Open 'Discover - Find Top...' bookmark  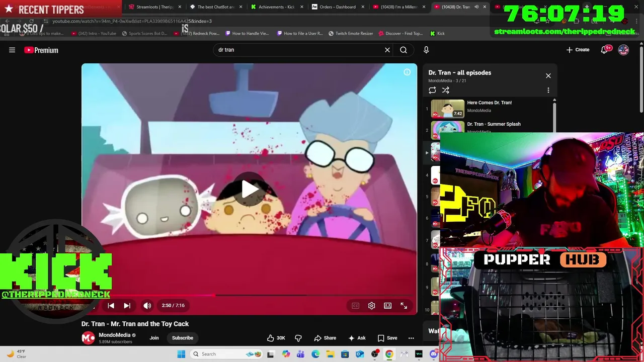(401, 33)
